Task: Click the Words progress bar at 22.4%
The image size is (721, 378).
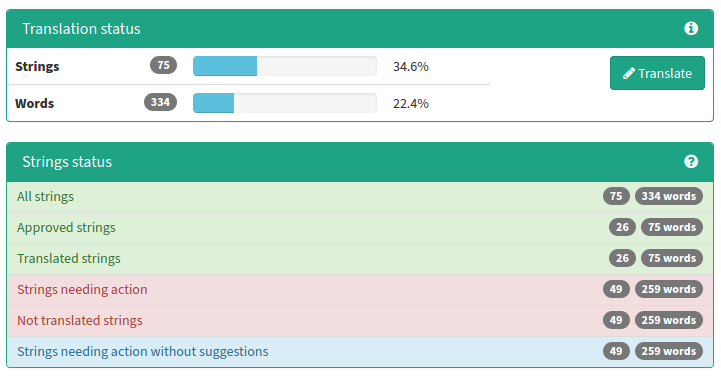Action: click(285, 103)
